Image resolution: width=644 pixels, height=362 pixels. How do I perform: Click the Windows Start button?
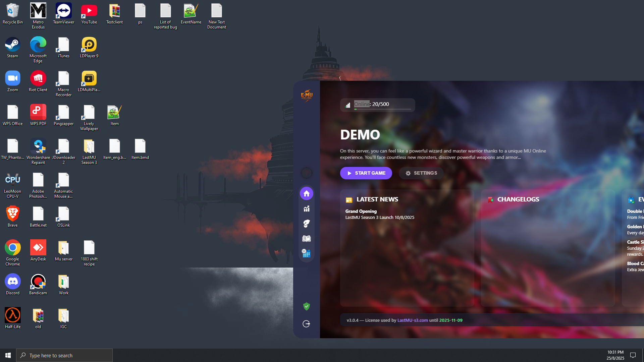8,355
